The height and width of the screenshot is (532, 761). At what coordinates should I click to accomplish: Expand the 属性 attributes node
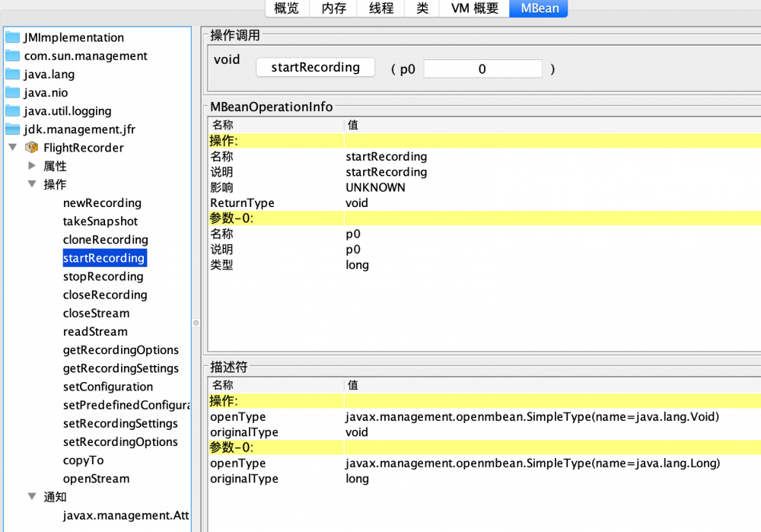(x=31, y=166)
